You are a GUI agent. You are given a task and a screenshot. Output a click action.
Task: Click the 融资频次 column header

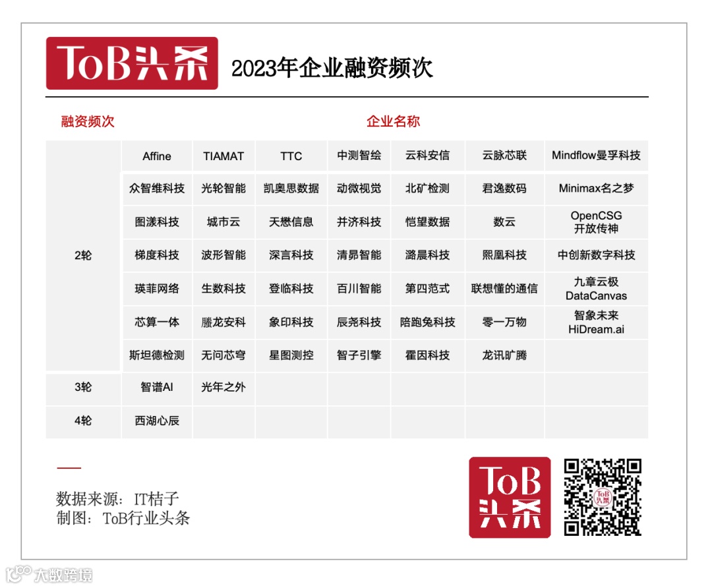(88, 121)
